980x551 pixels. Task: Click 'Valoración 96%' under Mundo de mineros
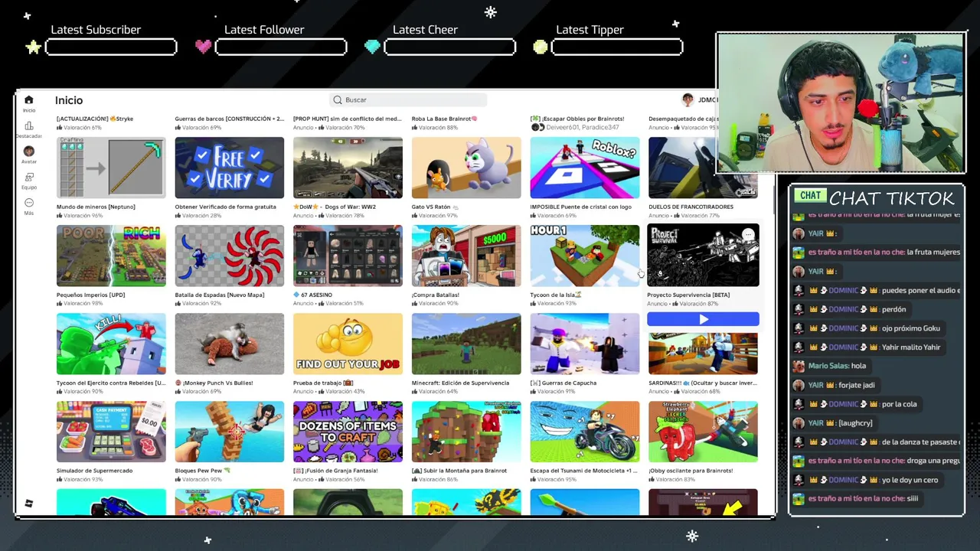tap(80, 216)
